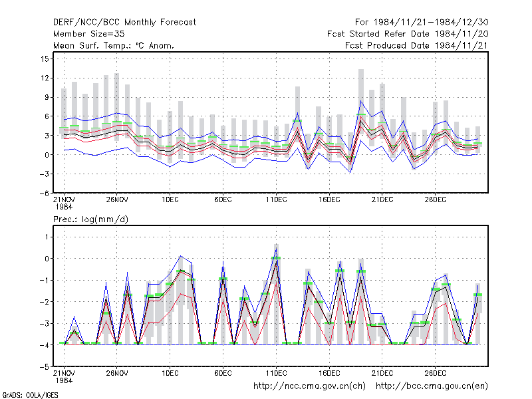Select the Member Size=35 label
532x399 pixels.
click(89, 34)
